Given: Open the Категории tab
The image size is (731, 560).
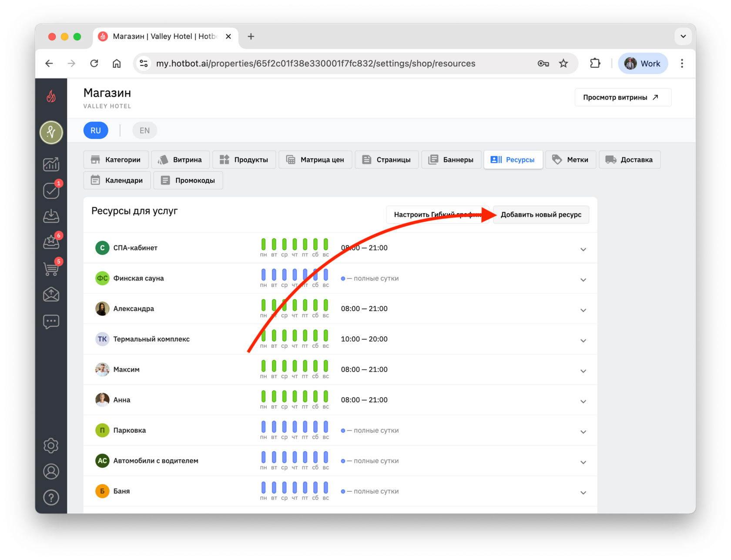Looking at the screenshot, I should [x=116, y=160].
